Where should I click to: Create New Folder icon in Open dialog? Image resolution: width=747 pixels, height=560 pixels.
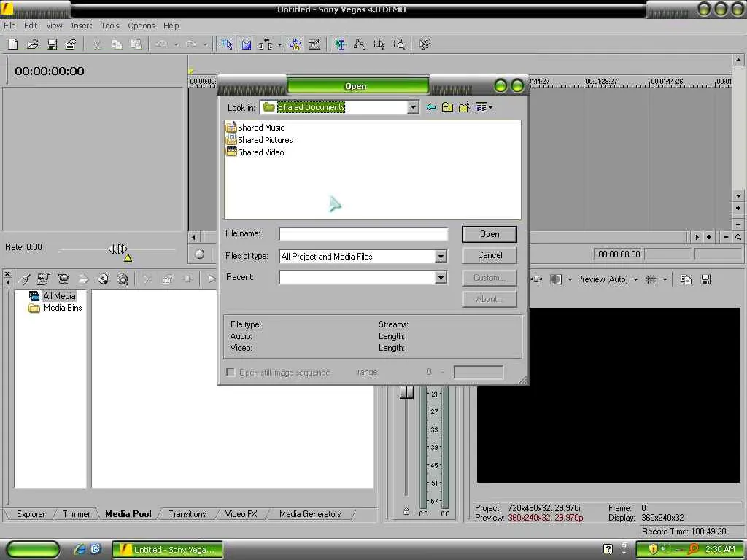[x=465, y=107]
